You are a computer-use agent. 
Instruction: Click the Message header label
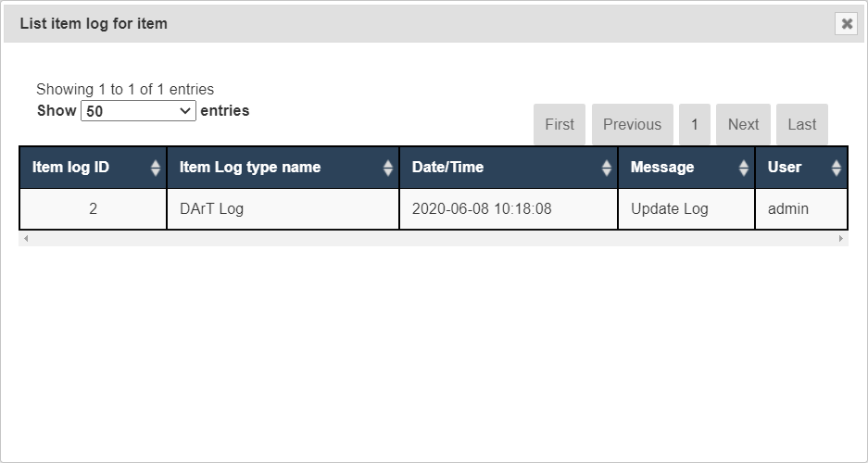(x=662, y=168)
